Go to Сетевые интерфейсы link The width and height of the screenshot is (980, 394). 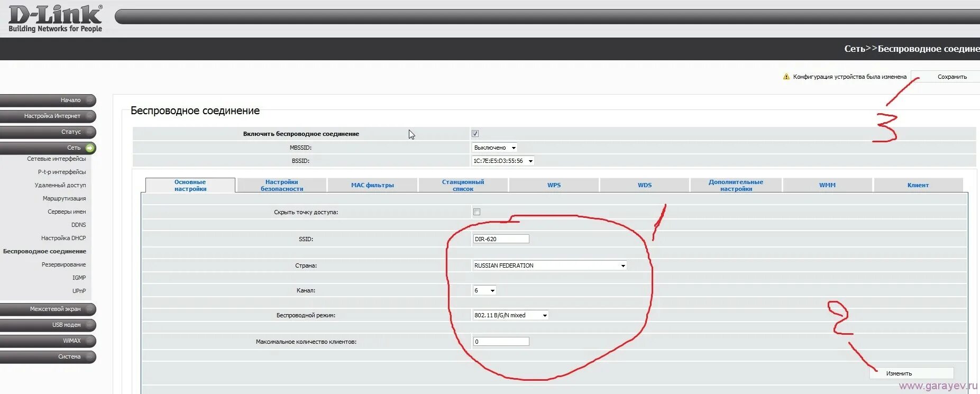point(57,159)
